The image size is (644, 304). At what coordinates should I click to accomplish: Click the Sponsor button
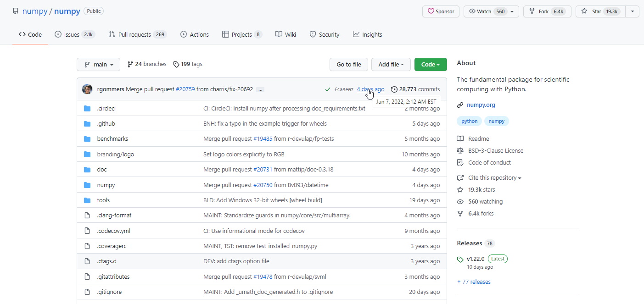pos(440,11)
